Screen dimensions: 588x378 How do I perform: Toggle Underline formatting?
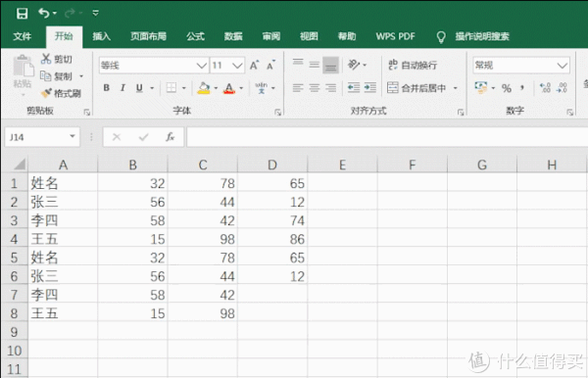pos(139,88)
